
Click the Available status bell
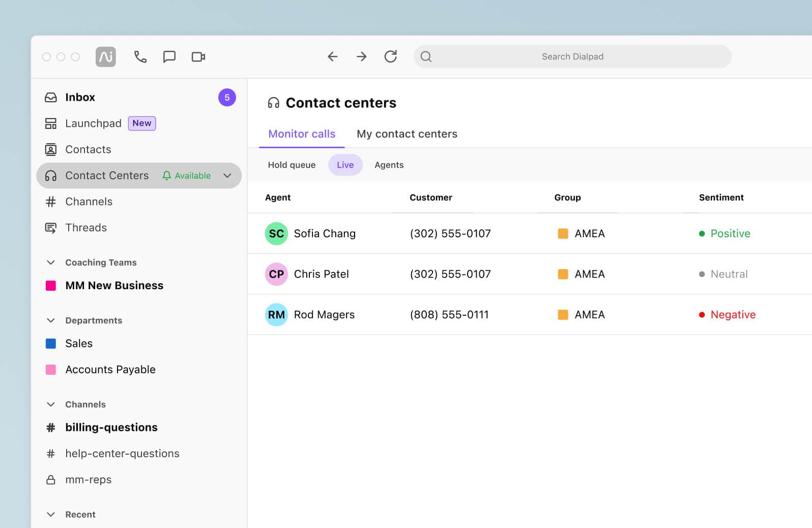(x=166, y=176)
